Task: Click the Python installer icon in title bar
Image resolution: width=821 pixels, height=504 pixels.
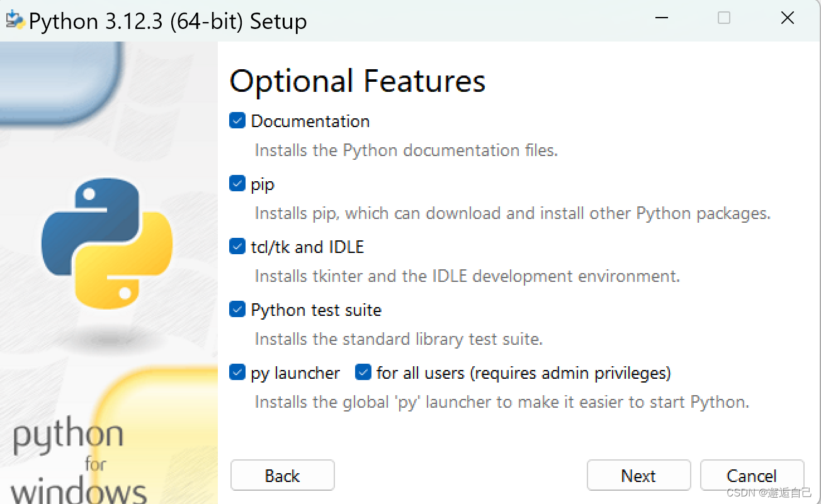Action: [15, 20]
